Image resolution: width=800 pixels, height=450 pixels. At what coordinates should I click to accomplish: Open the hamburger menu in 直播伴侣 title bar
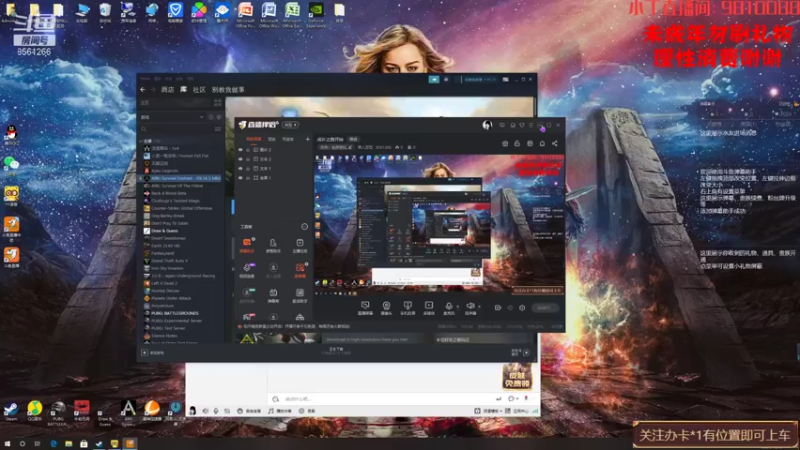coord(531,125)
